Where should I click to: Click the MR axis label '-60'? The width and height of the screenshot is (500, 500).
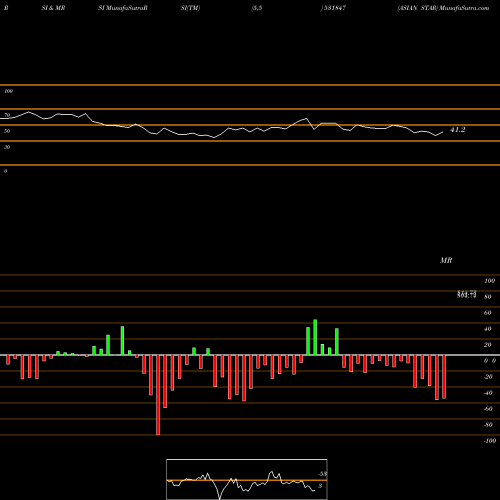(x=488, y=409)
